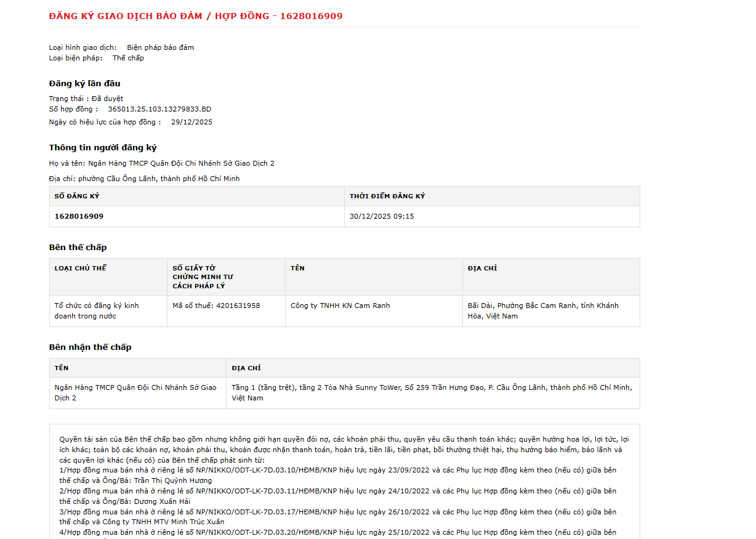Select contract number 365013.25.103.13279833.BD
Screen dimensions: 756x539
point(159,109)
